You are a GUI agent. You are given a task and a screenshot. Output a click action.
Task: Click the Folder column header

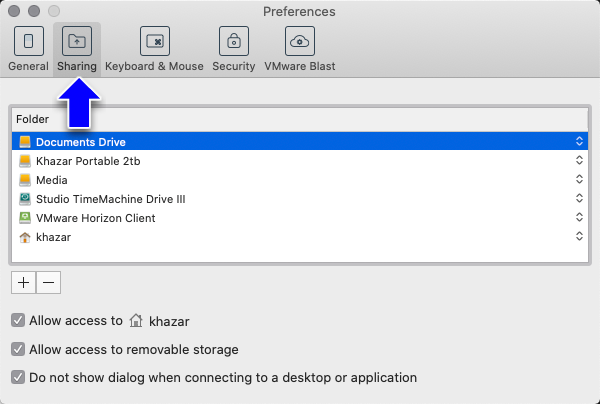(300, 119)
